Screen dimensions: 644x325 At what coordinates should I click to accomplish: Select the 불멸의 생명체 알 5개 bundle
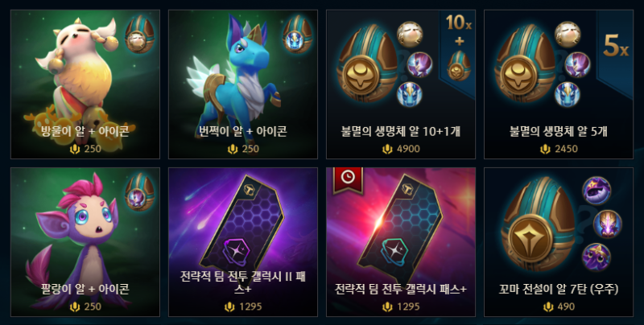pos(558,84)
